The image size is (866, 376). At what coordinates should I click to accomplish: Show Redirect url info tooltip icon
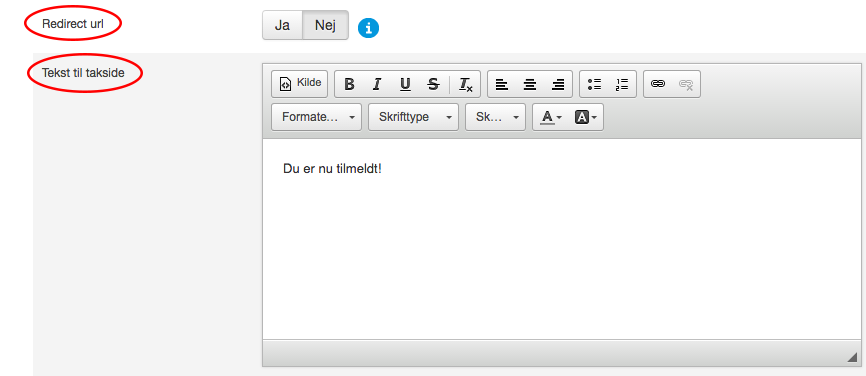[368, 28]
